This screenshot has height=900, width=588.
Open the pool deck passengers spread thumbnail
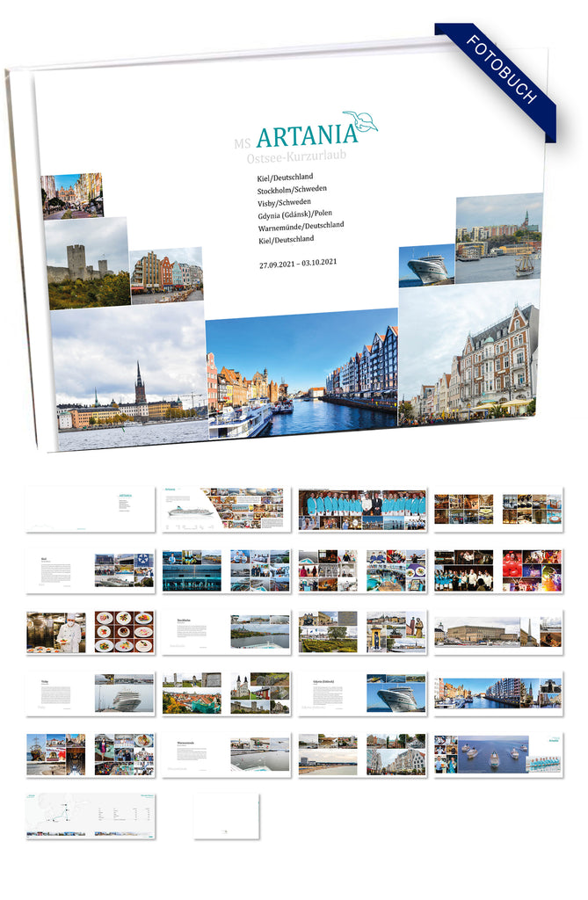click(362, 570)
